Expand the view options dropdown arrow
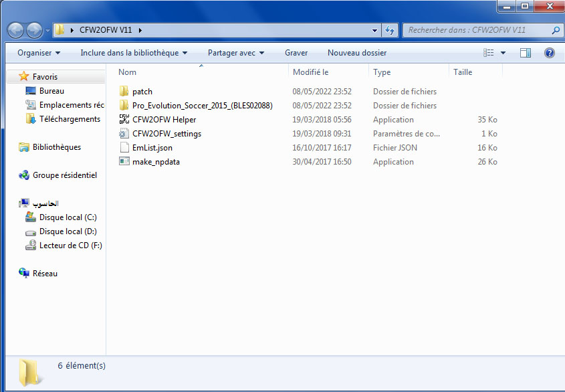The image size is (565, 392). tap(503, 53)
